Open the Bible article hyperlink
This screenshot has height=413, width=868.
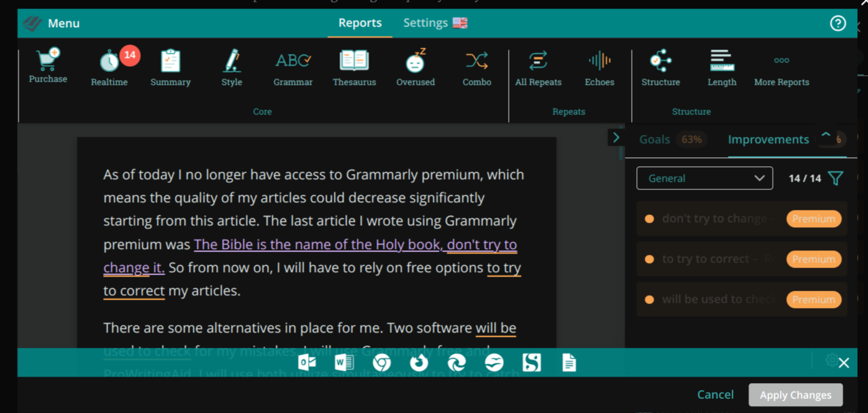(x=355, y=245)
